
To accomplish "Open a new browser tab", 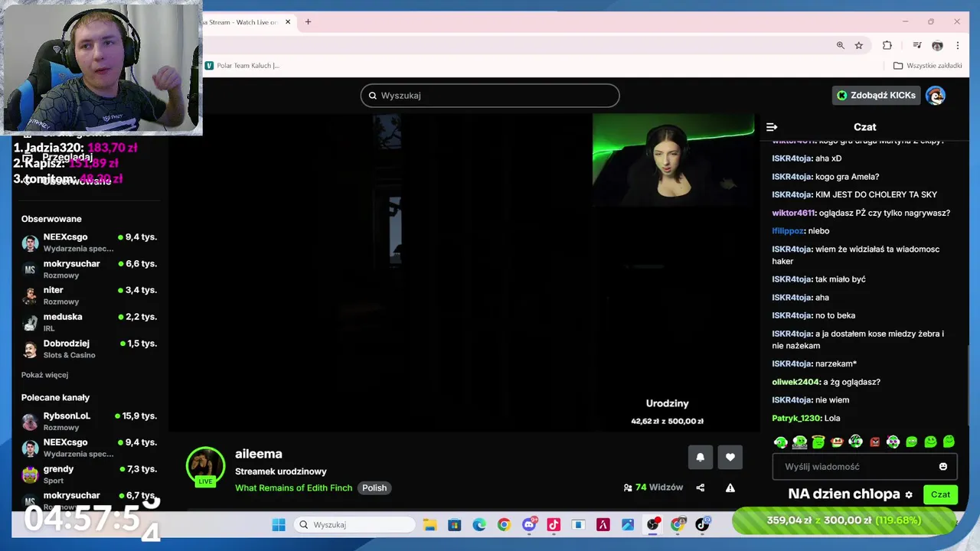I will pyautogui.click(x=308, y=22).
